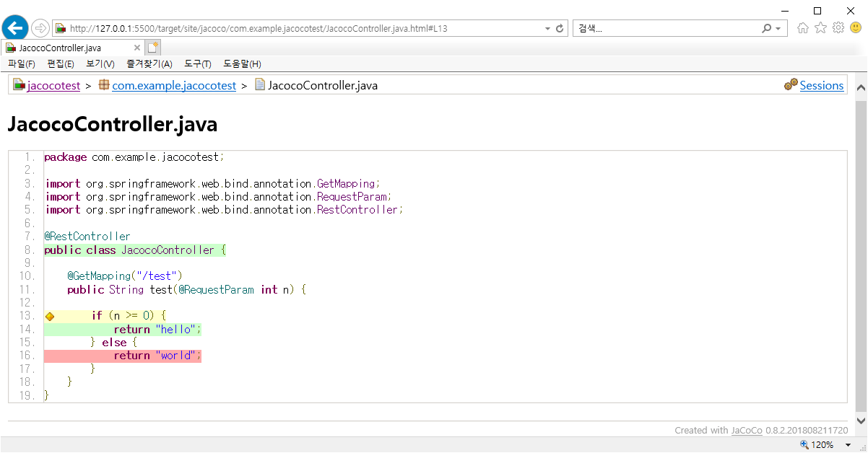Screen dimensions: 868x453
Task: Click the version text 0.8.2.201808211720
Action: tap(807, 431)
